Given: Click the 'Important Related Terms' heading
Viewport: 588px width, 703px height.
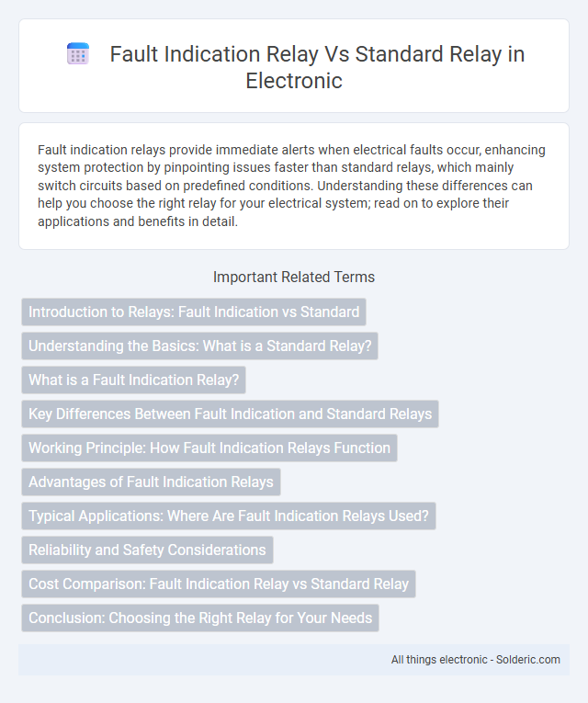Looking at the screenshot, I should pyautogui.click(x=294, y=278).
